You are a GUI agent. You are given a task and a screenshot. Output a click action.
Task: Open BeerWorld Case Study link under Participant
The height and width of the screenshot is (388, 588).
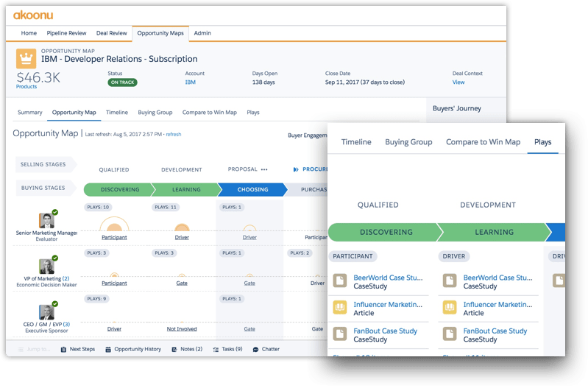click(388, 278)
